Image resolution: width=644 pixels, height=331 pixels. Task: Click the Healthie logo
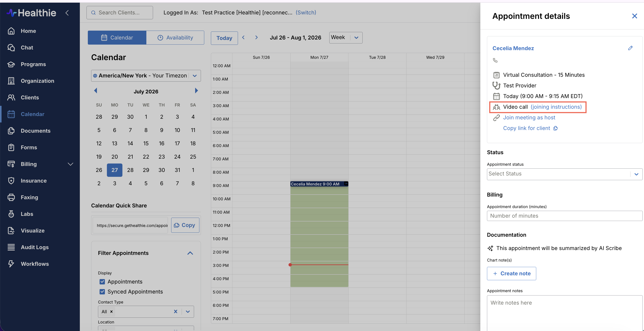coord(31,13)
